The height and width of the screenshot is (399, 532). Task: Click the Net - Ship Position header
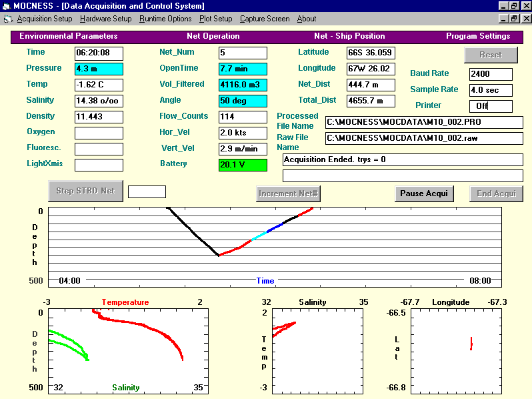pyautogui.click(x=349, y=36)
